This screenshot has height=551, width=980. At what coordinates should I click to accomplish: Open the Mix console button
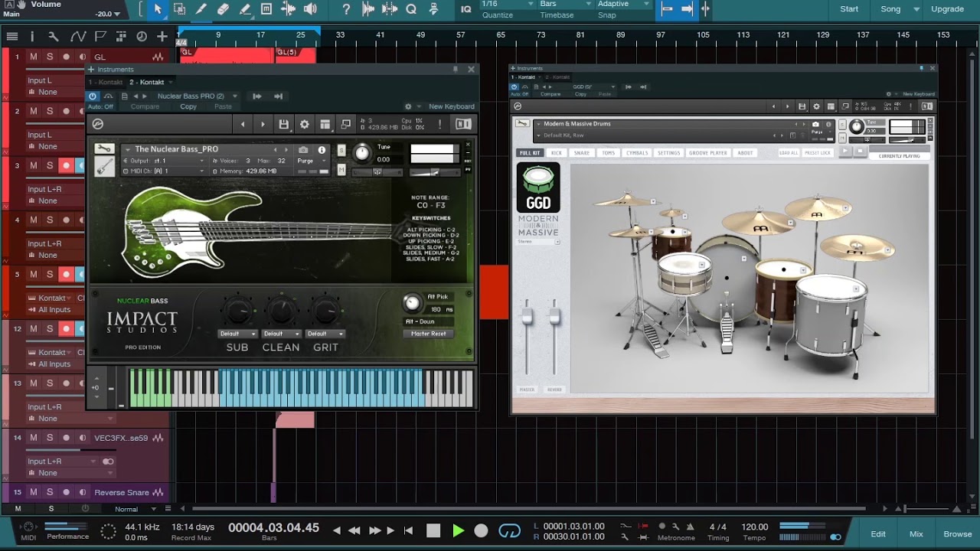(916, 534)
